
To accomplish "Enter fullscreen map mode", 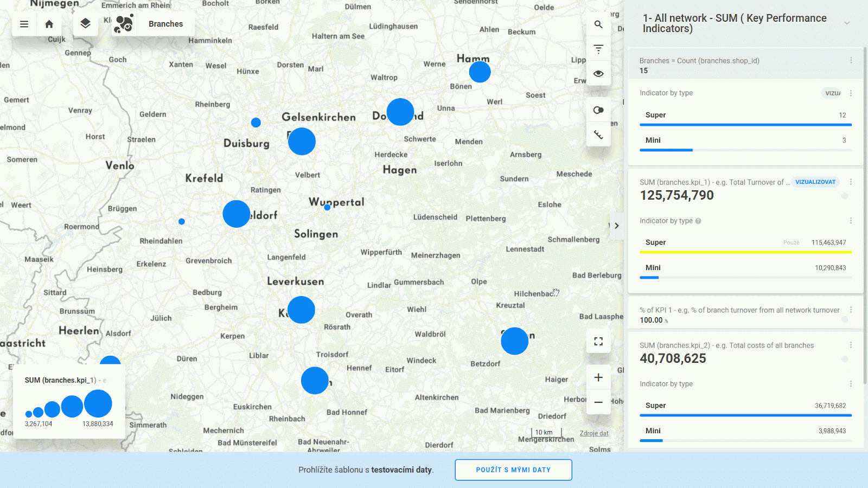I will pos(598,341).
